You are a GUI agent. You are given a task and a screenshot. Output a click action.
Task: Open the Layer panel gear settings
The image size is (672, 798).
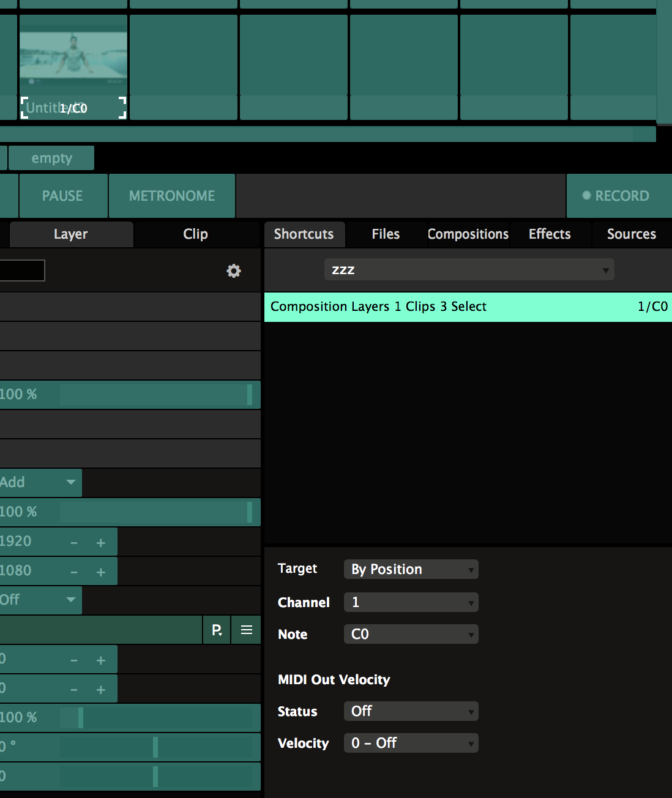pos(234,270)
